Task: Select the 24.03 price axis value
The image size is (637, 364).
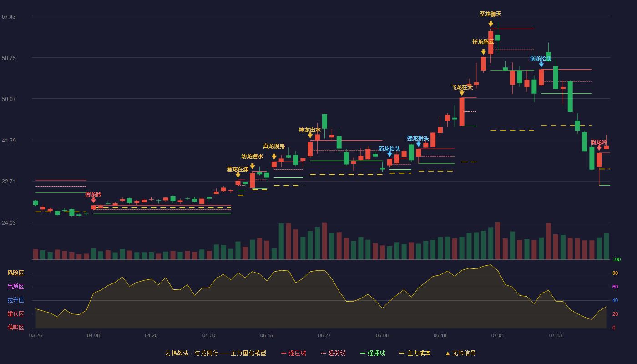Action: 9,222
